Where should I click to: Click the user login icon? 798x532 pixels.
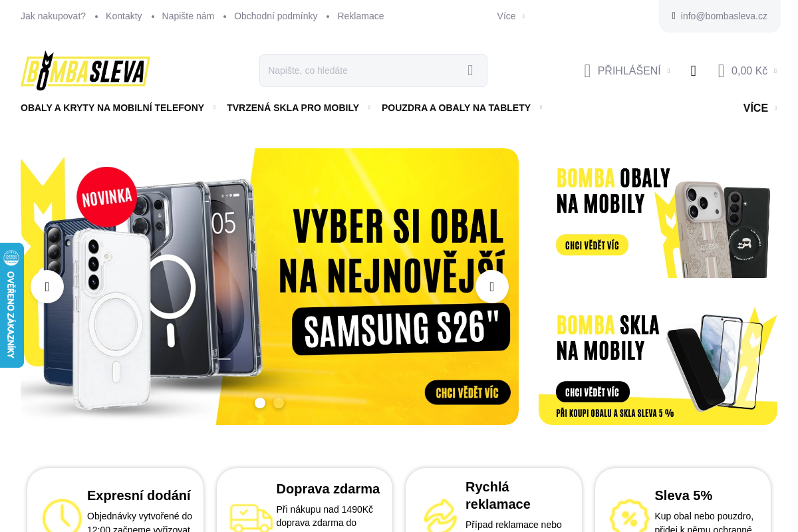587,70
